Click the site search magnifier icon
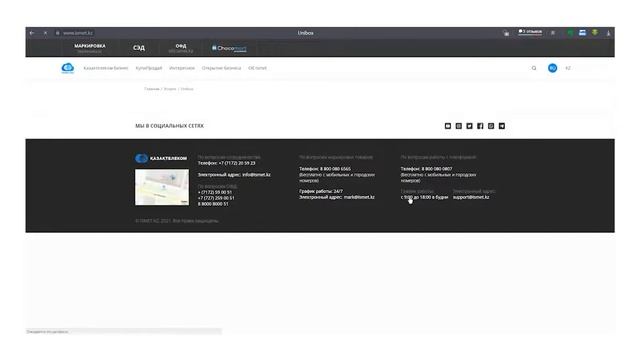The width and height of the screenshot is (640, 360). click(534, 68)
